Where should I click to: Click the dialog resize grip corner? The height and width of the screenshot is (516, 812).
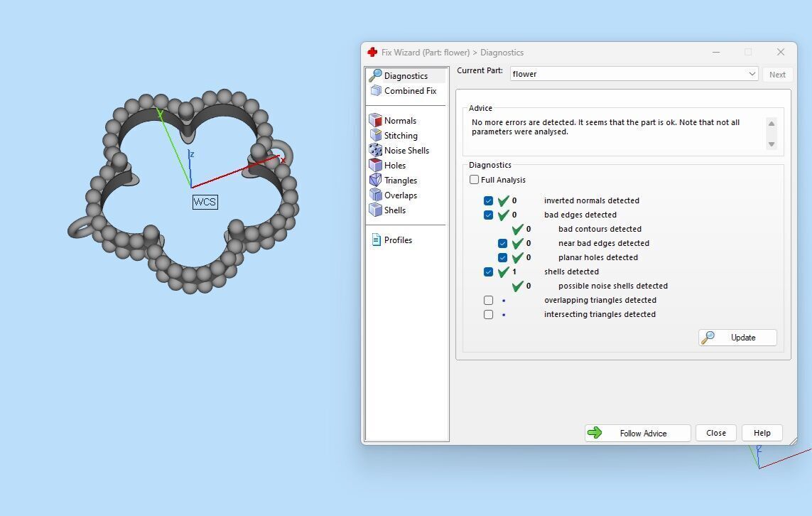(x=793, y=441)
